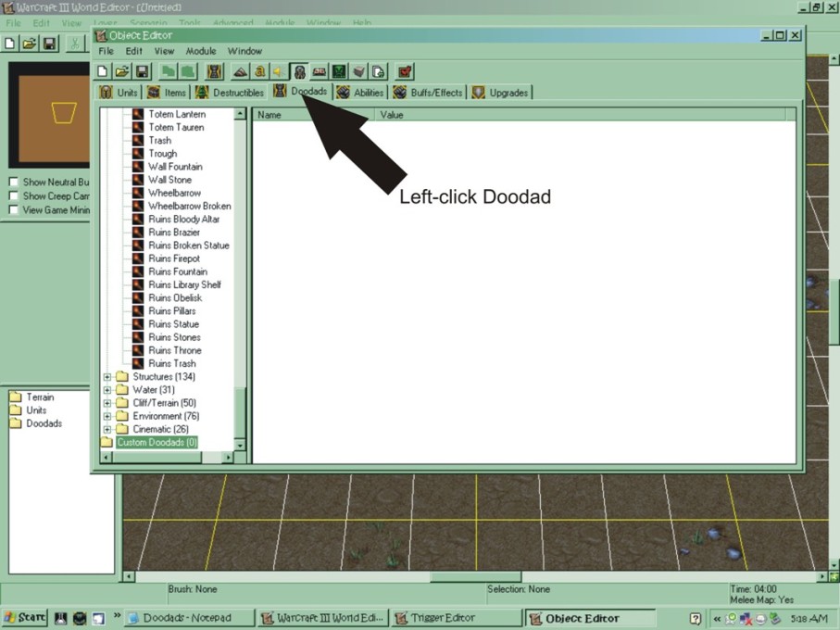Open Terrain Editor via mountain icon
Screen dimensions: 840x630
(x=240, y=71)
